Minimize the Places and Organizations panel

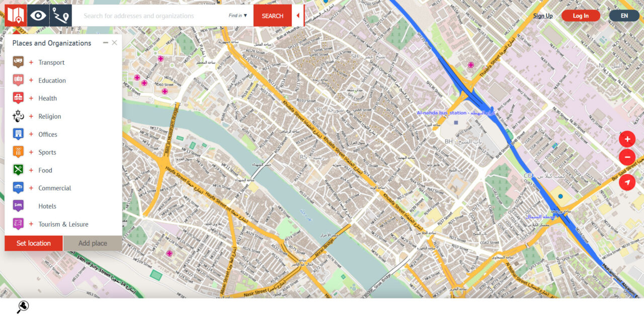[106, 43]
